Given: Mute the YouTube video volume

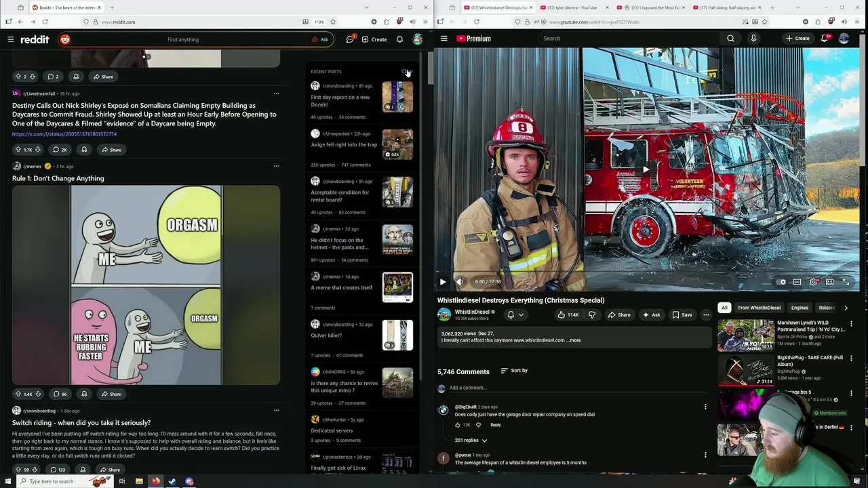Looking at the screenshot, I should (x=460, y=282).
